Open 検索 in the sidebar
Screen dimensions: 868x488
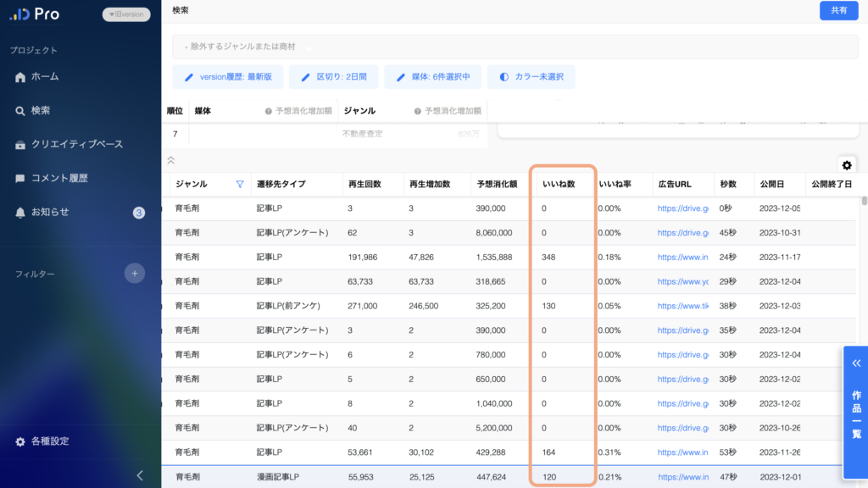tap(40, 110)
